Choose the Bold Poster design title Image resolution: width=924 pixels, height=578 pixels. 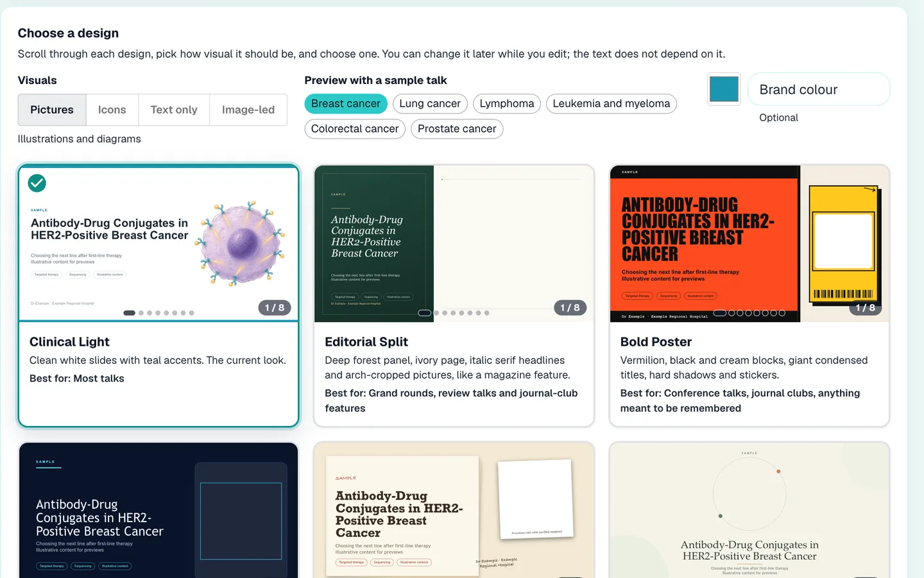click(x=656, y=342)
